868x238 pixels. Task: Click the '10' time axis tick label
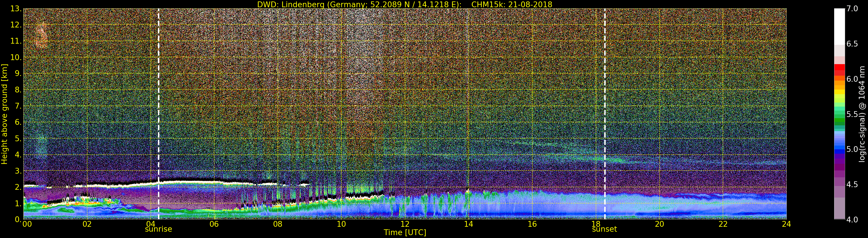341,224
